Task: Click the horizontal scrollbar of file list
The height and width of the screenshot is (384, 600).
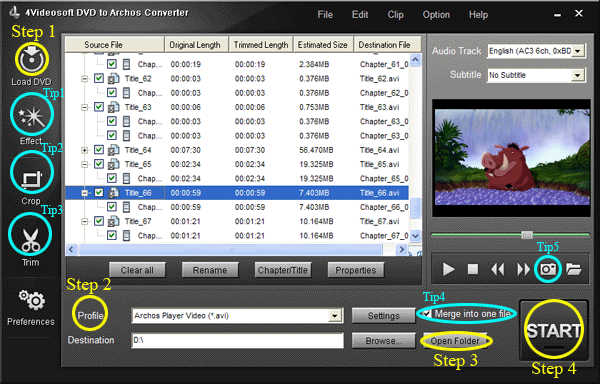Action: 231,249
